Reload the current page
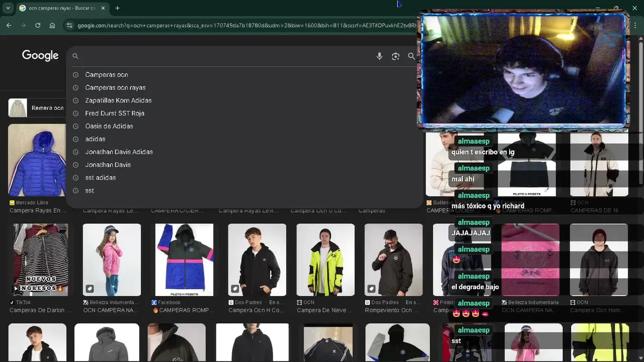 pyautogui.click(x=38, y=25)
